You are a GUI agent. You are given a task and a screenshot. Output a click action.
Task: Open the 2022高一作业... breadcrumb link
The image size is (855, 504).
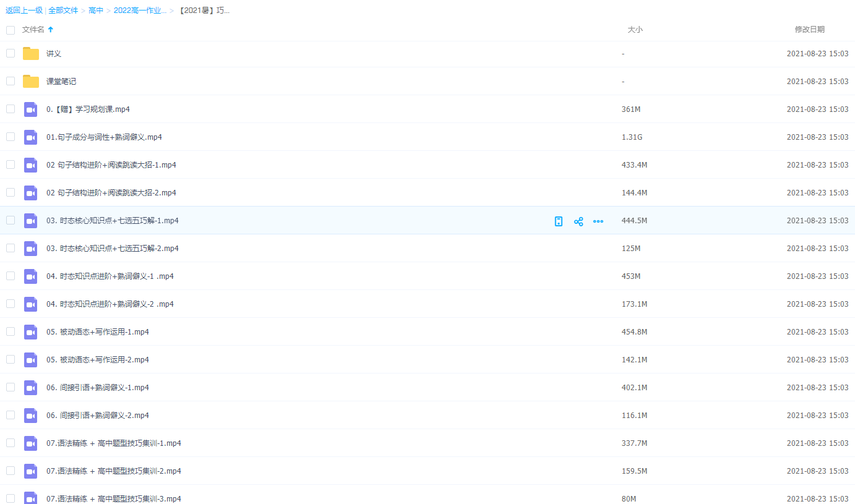click(x=140, y=11)
